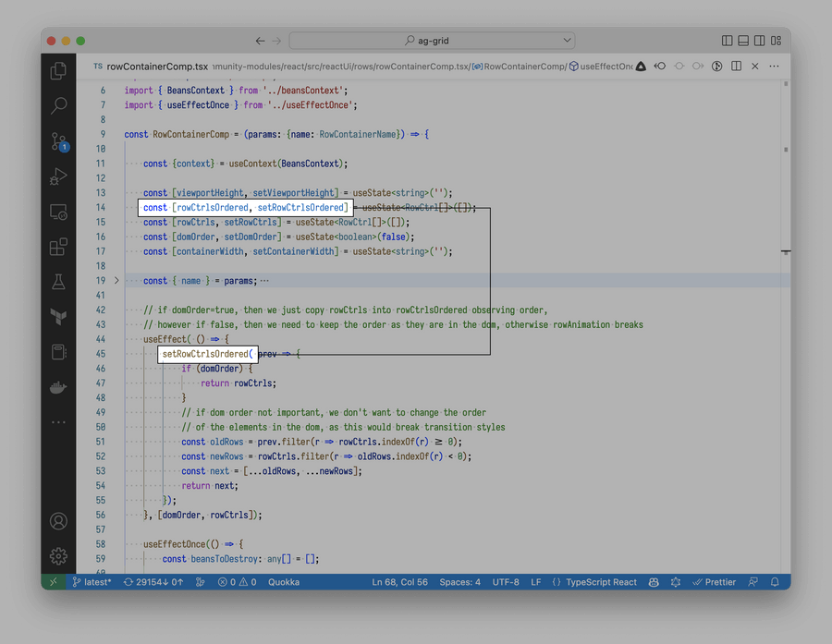832x644 pixels.
Task: Open the ag-grid command center dropdown
Action: click(567, 41)
